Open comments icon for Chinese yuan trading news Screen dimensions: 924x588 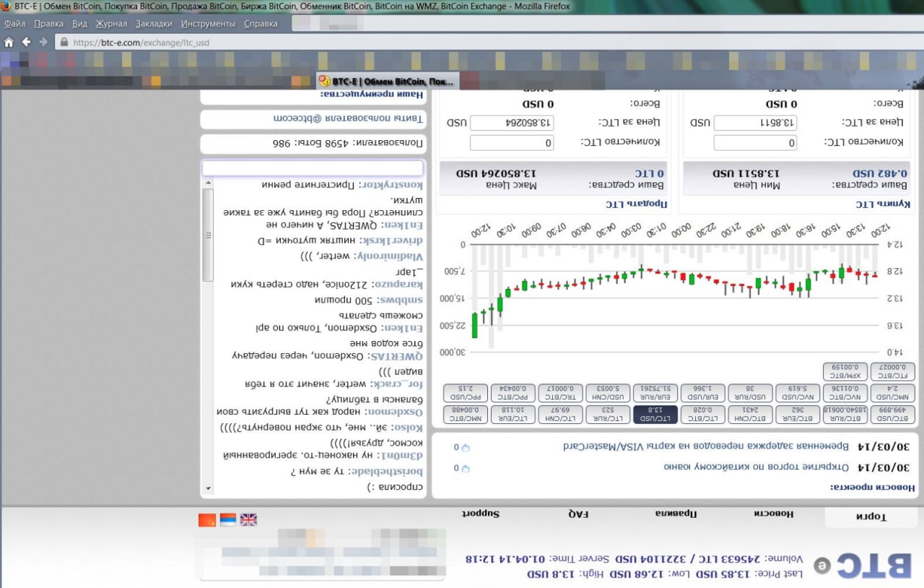(466, 468)
